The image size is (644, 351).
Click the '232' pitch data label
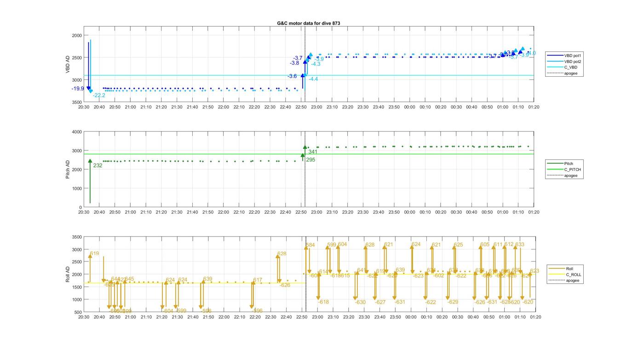[98, 165]
